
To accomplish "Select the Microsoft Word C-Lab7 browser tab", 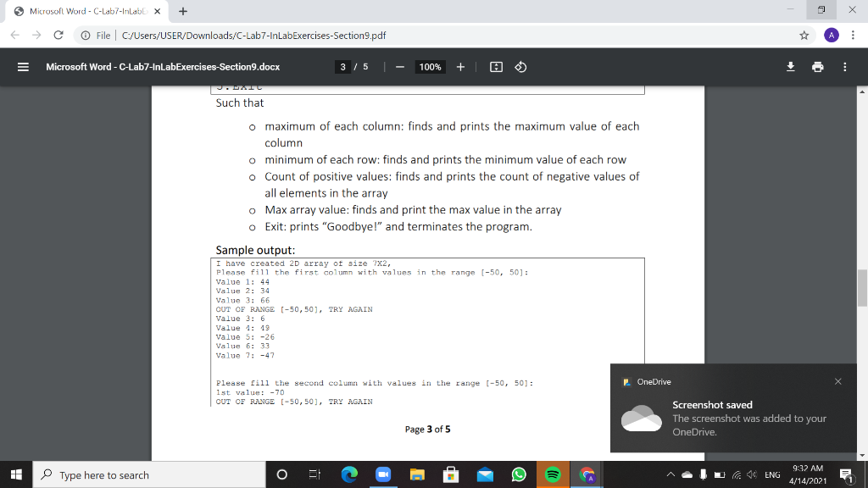I will pos(85,13).
